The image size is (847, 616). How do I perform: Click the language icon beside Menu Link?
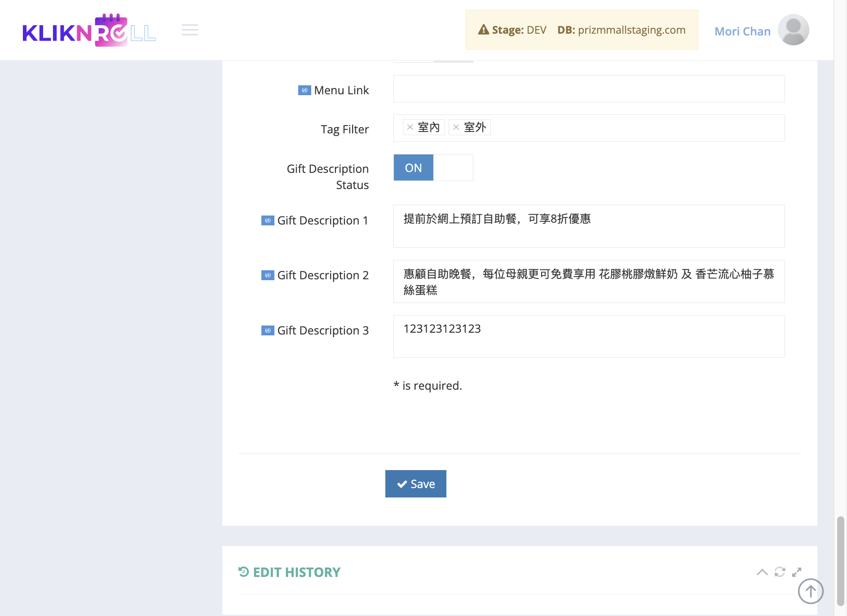304,90
